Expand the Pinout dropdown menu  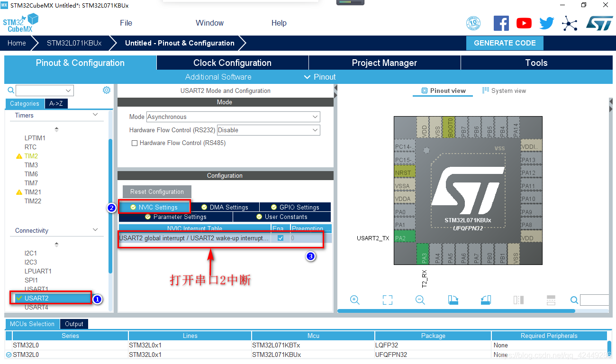(x=320, y=77)
